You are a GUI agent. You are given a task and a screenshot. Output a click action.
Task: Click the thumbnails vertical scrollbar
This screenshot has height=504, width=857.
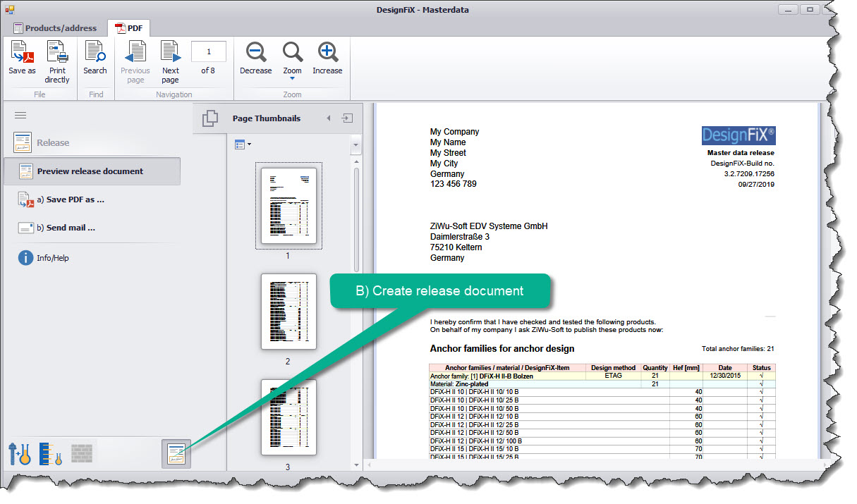357,219
